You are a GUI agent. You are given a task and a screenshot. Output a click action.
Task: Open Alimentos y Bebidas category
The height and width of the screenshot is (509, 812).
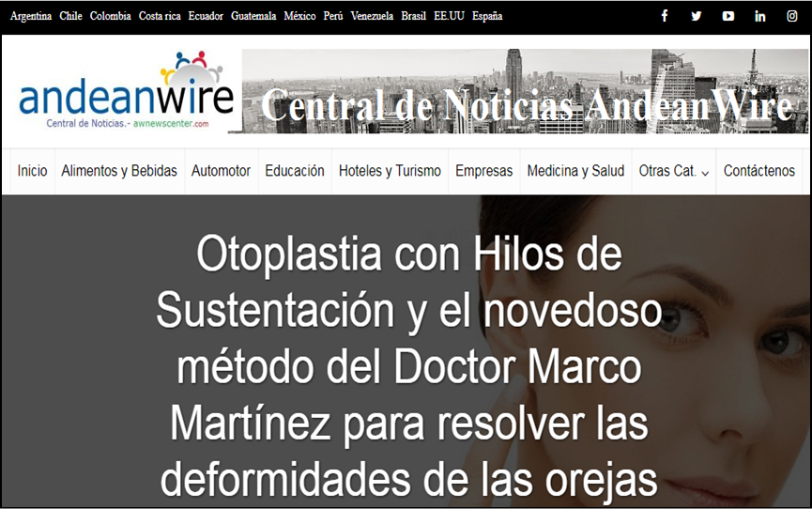pos(119,171)
